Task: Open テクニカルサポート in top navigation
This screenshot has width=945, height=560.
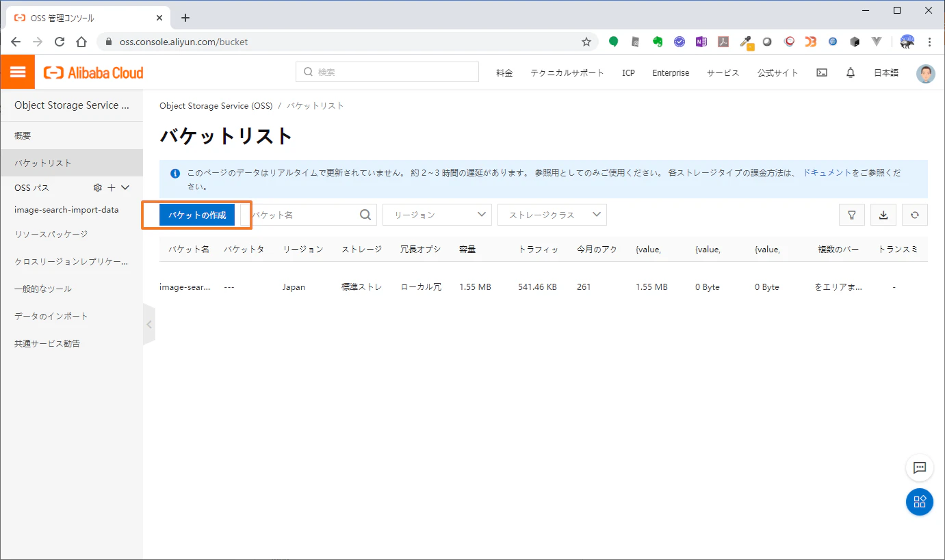Action: 567,72
